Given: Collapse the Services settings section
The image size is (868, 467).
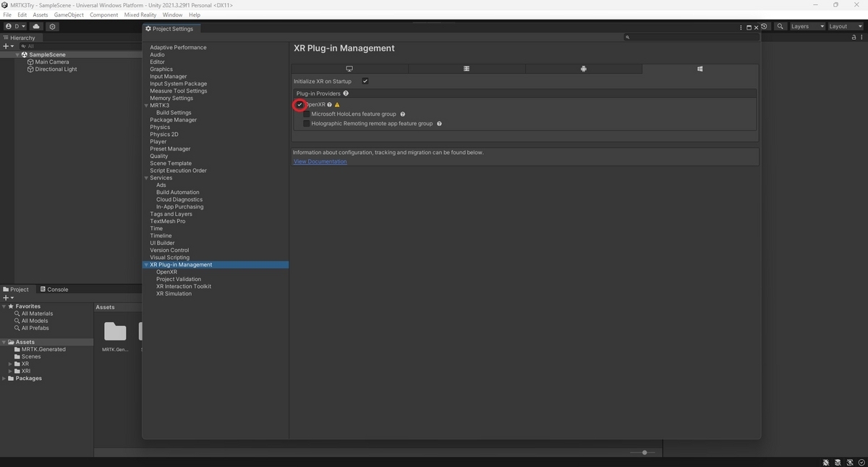Looking at the screenshot, I should tap(147, 178).
